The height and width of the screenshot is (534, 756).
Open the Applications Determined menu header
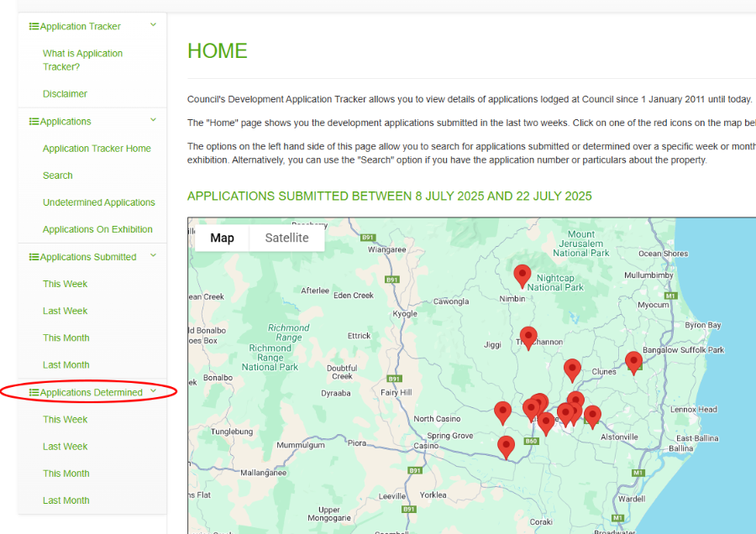click(x=91, y=393)
